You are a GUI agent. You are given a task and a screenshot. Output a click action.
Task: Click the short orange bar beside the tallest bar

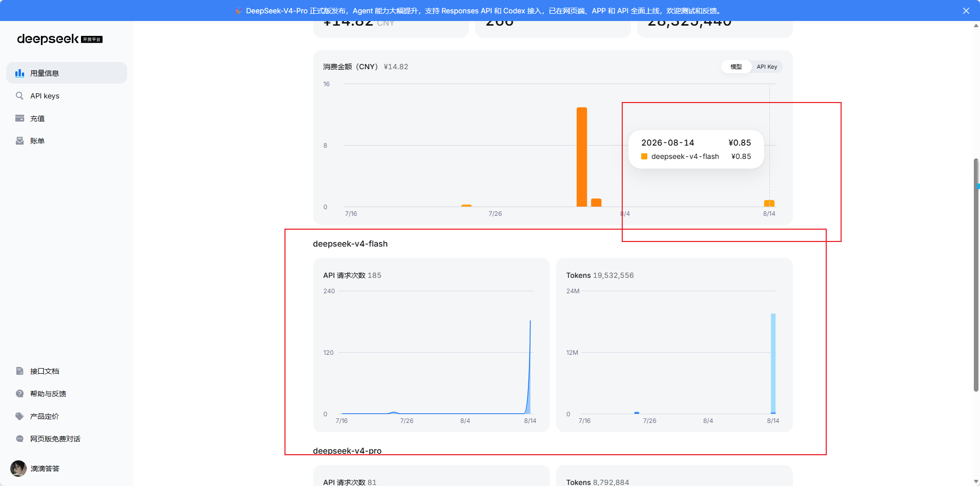coord(596,202)
